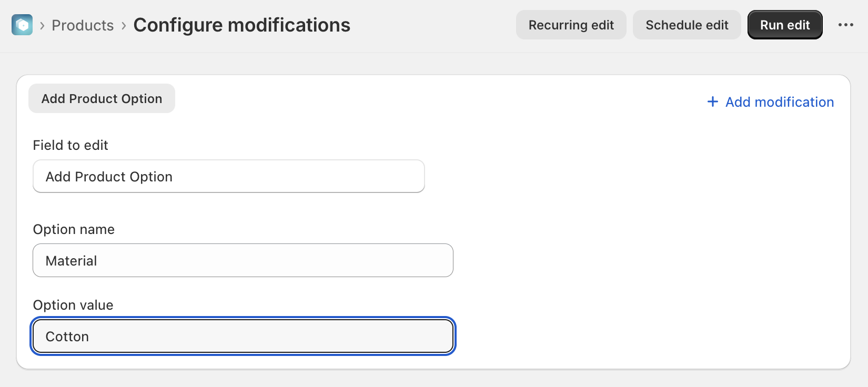This screenshot has width=868, height=387.
Task: Click the Add modification link text
Action: pyautogui.click(x=779, y=102)
